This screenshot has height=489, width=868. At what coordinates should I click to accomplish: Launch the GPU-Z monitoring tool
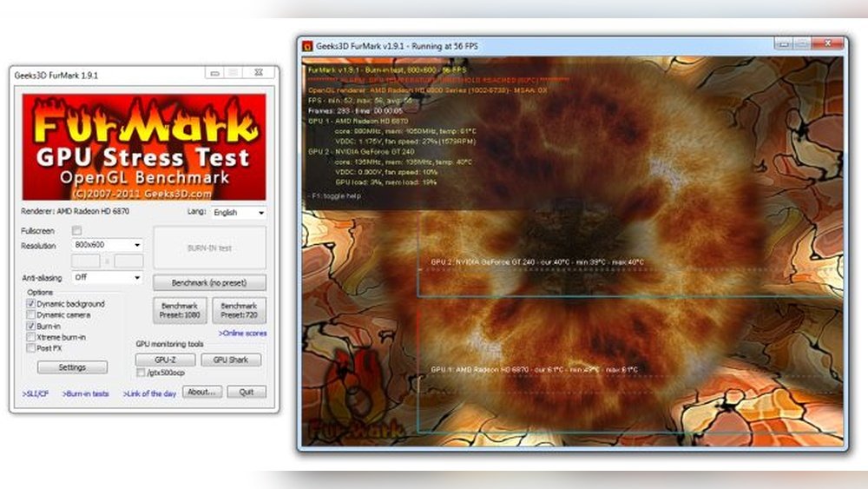pyautogui.click(x=165, y=360)
